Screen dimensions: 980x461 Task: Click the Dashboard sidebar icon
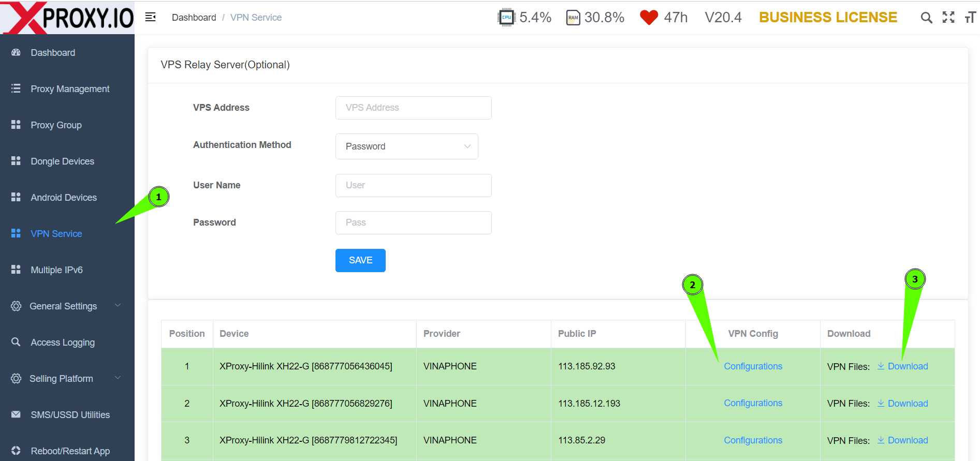[16, 52]
